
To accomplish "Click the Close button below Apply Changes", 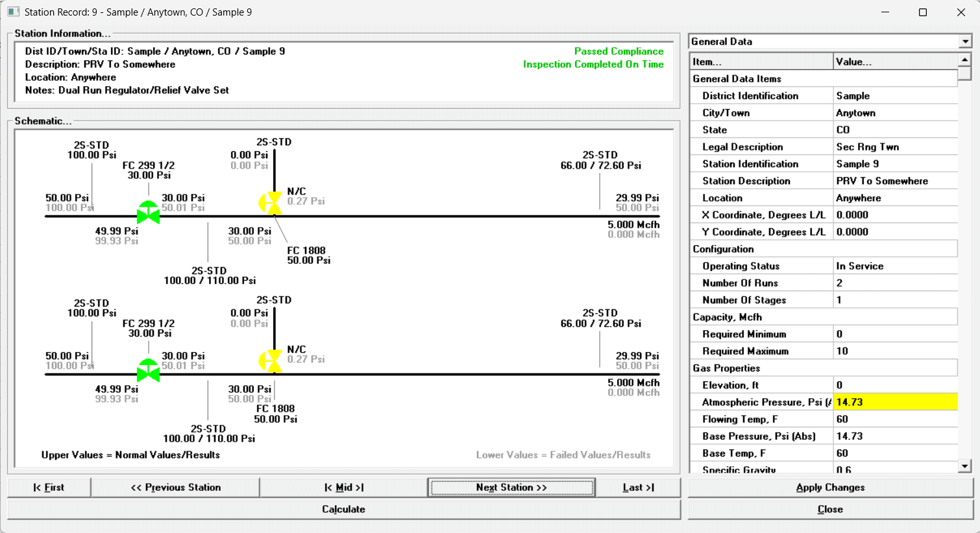I will point(831,510).
